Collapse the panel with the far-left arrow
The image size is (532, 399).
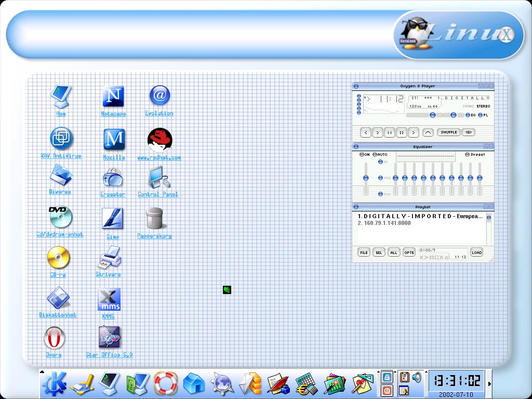coord(42,372)
